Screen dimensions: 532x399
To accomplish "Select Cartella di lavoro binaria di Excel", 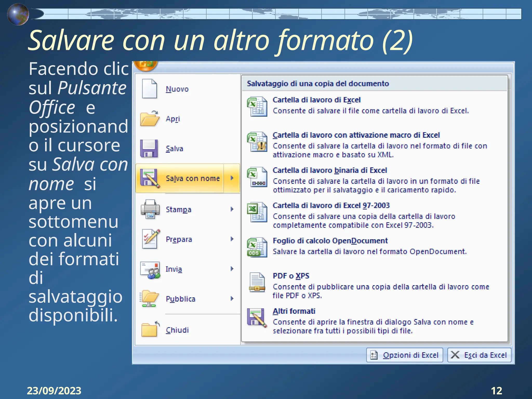I will coord(374,180).
